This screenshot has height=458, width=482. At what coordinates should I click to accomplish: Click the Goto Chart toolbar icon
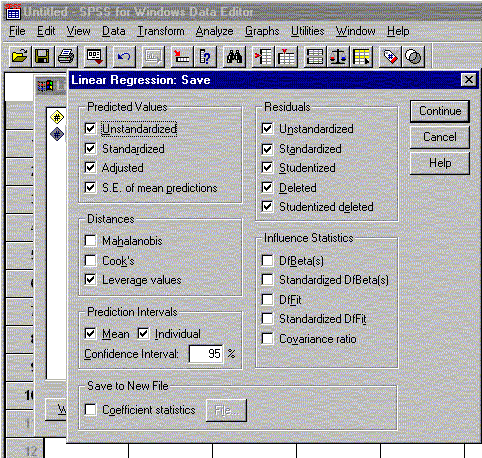click(x=153, y=56)
